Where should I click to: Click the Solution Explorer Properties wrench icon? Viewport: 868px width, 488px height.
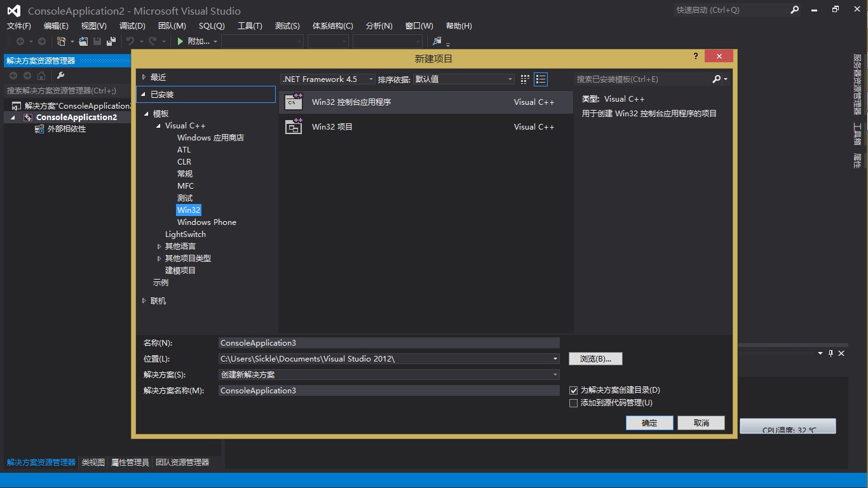(61, 76)
